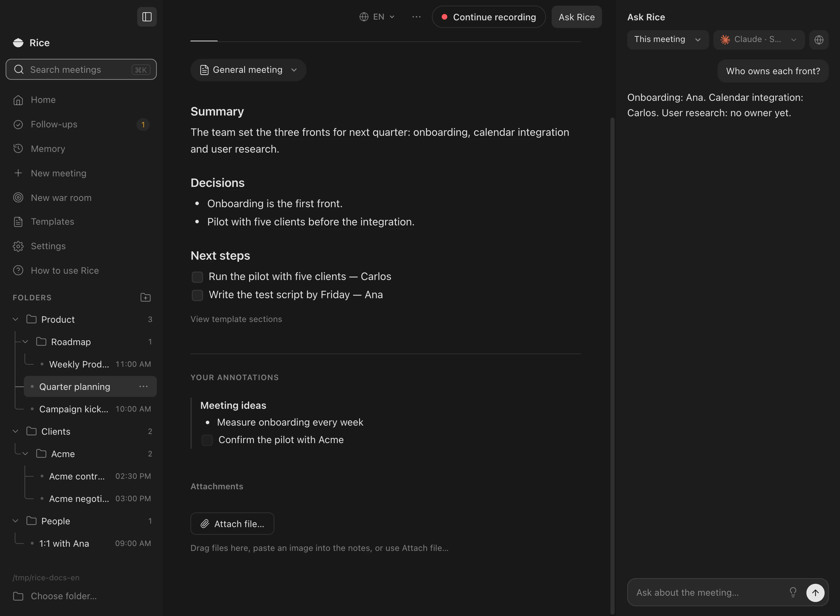Focus the Search meetings field

[x=81, y=69]
